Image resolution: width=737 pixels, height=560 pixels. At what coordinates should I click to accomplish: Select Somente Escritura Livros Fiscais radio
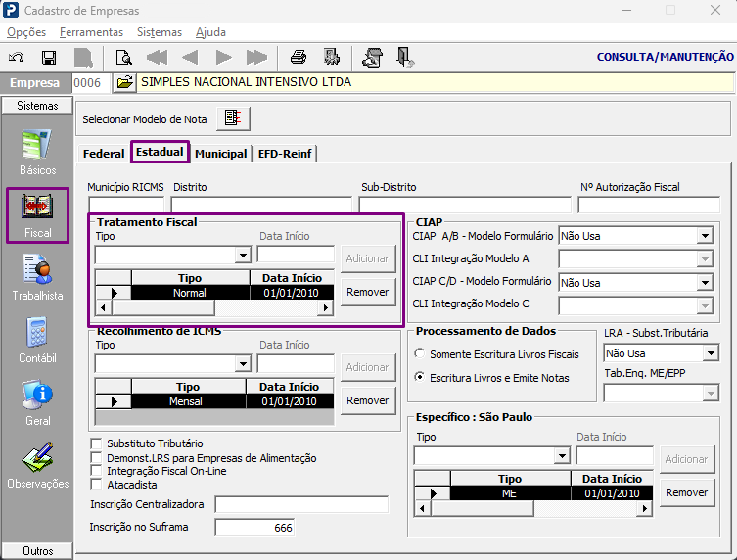coord(419,353)
